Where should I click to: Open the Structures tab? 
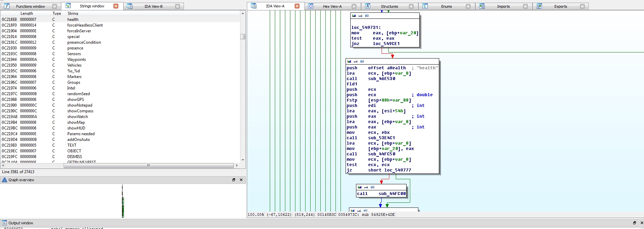pos(389,6)
